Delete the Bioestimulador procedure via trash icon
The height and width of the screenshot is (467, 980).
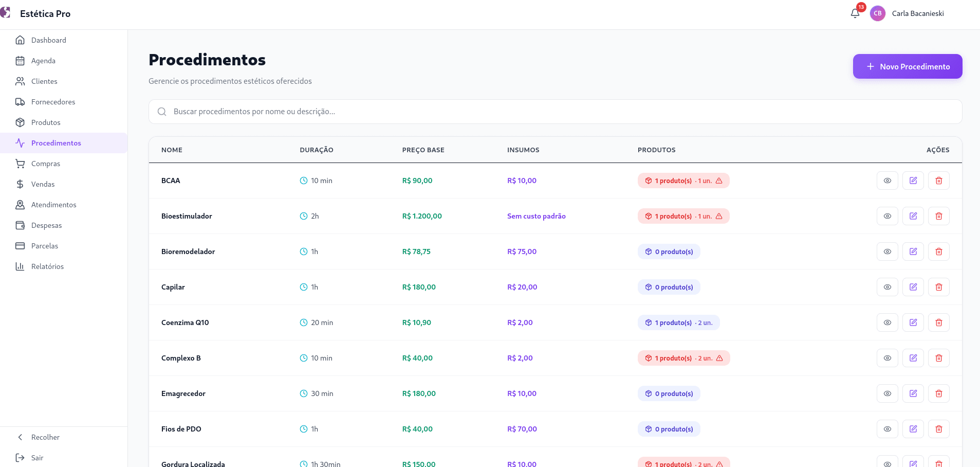point(939,216)
